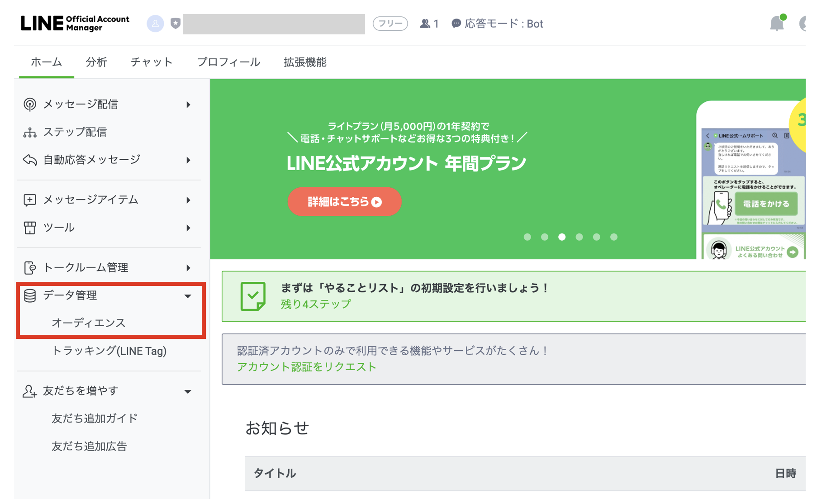
Task: Click the お知らせ heading
Action: [x=277, y=428]
